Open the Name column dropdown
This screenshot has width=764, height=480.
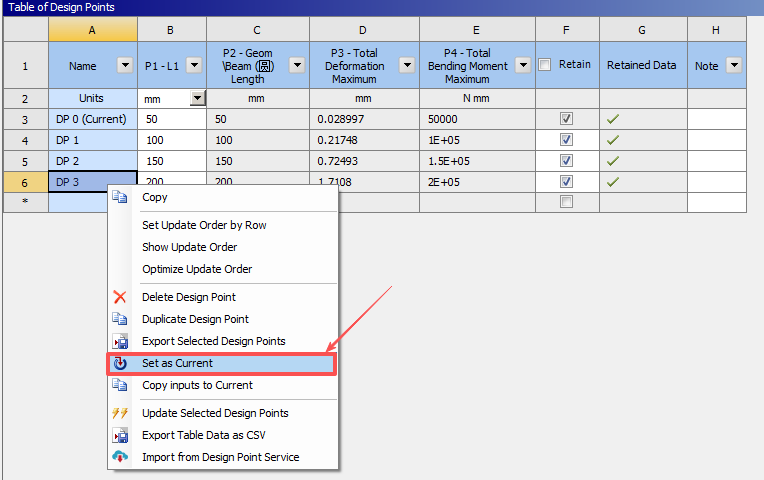[125, 65]
